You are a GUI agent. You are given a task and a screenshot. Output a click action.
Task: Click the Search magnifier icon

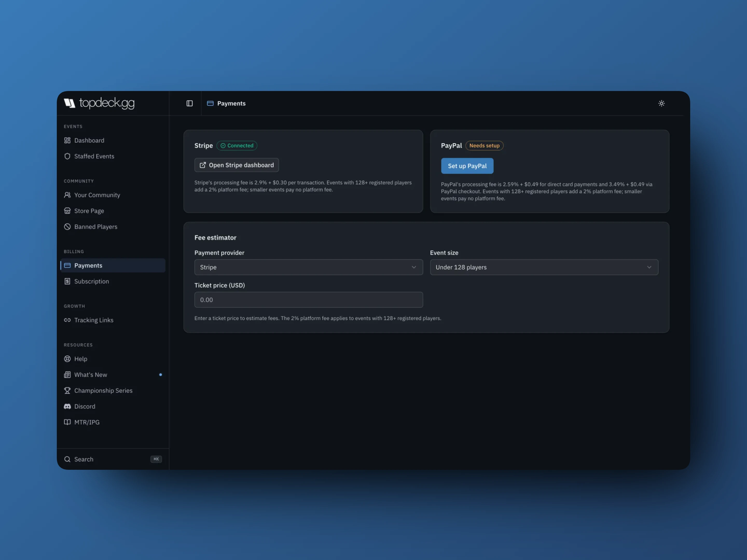coord(67,459)
